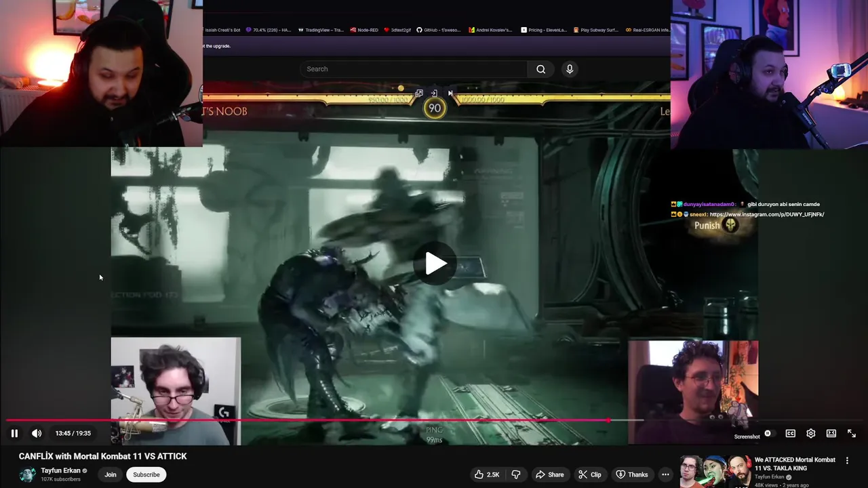Click the pop-out window overlay icon
Screen dimensions: 868x488
(419, 94)
